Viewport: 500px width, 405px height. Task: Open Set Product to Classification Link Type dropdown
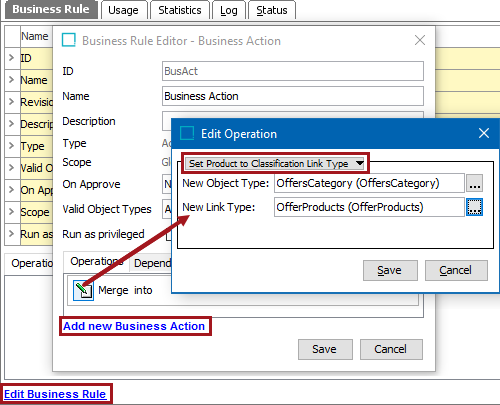pos(274,163)
